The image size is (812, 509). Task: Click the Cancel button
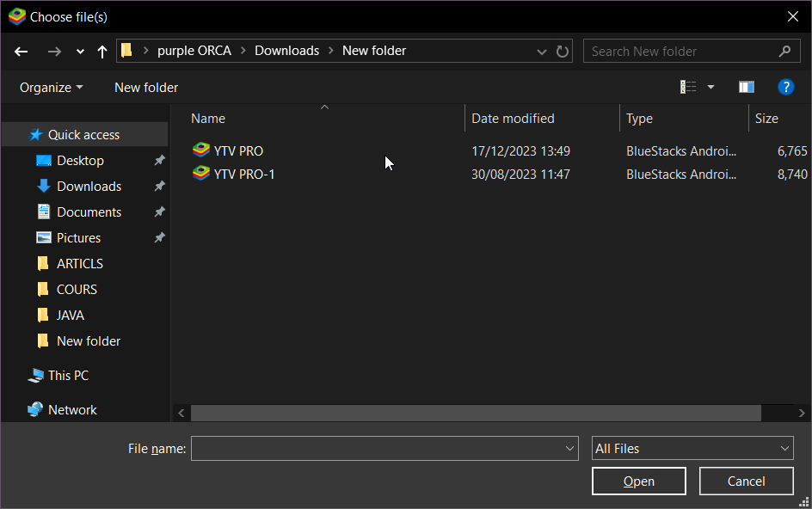[x=746, y=481]
